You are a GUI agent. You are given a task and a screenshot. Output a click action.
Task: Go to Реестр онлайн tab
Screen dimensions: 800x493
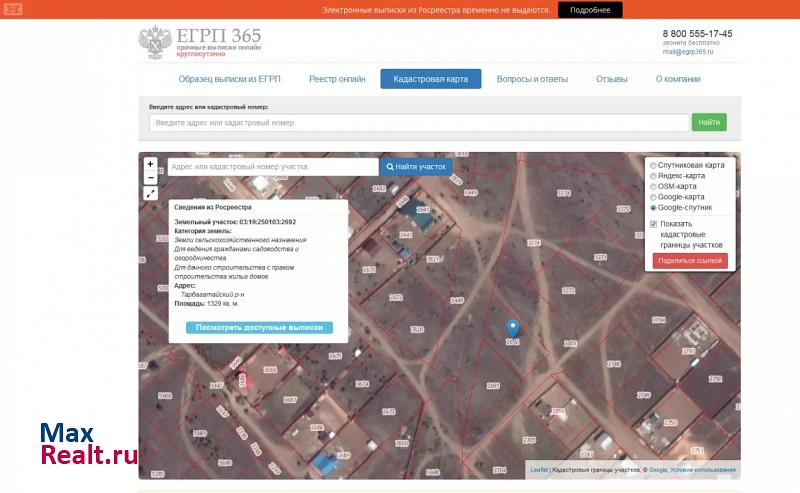(x=337, y=79)
